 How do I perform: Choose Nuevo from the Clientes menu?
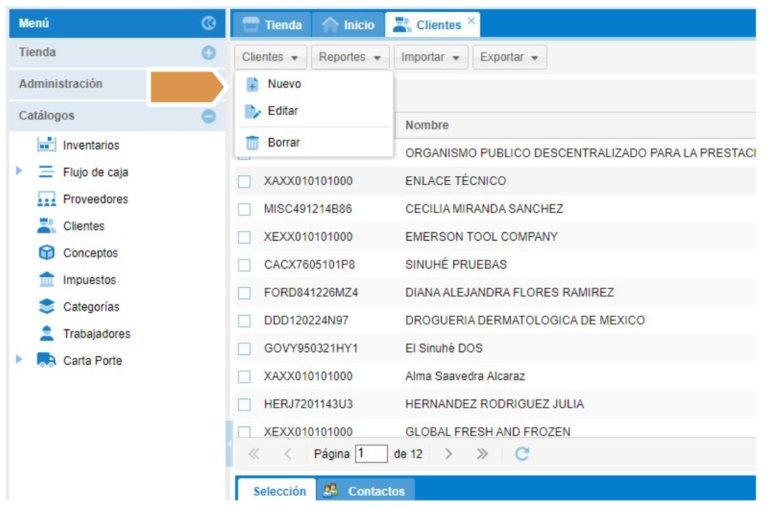(x=284, y=84)
